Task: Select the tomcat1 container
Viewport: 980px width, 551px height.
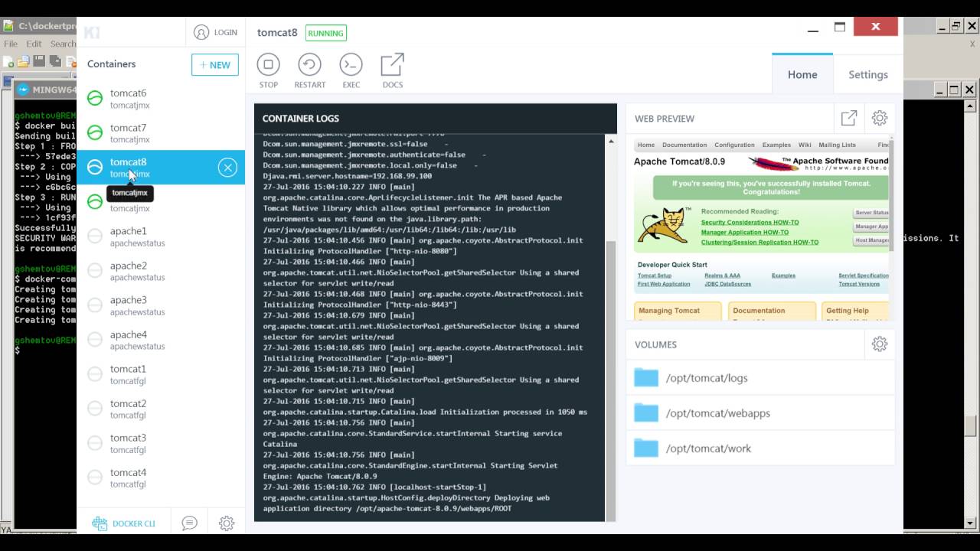Action: pyautogui.click(x=161, y=374)
